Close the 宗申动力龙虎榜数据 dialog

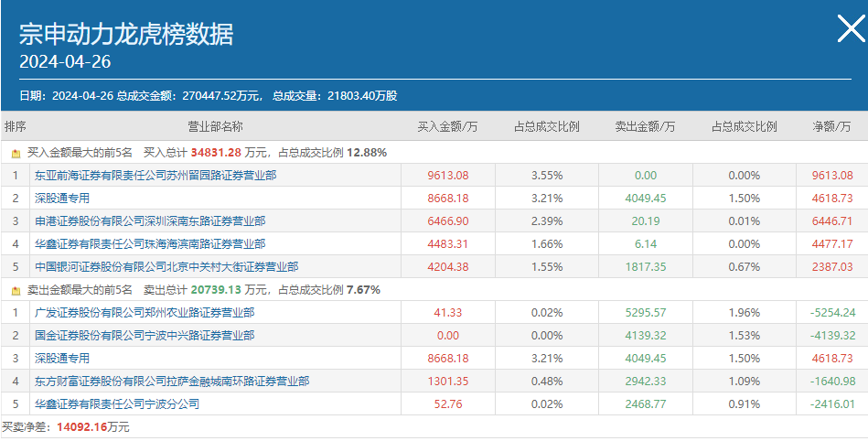851,28
